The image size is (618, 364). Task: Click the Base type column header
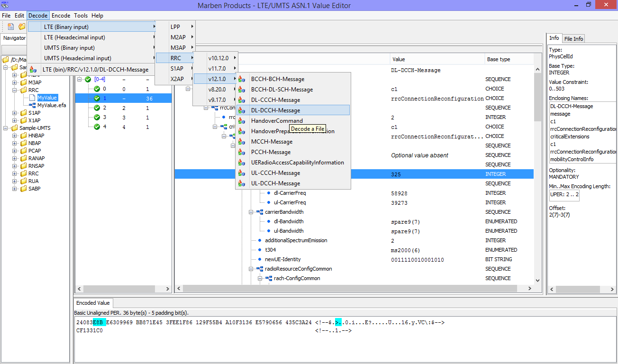coord(509,59)
